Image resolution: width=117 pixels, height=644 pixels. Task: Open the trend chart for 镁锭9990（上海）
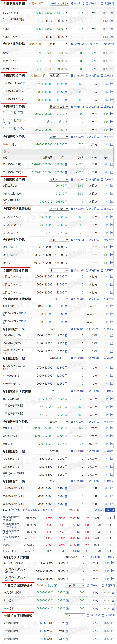point(112,335)
